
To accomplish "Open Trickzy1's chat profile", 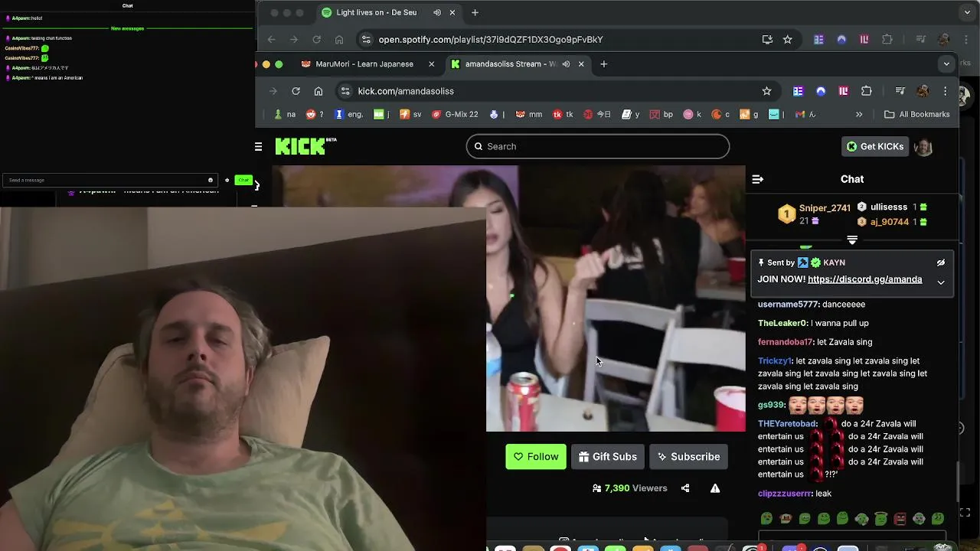I will click(775, 361).
